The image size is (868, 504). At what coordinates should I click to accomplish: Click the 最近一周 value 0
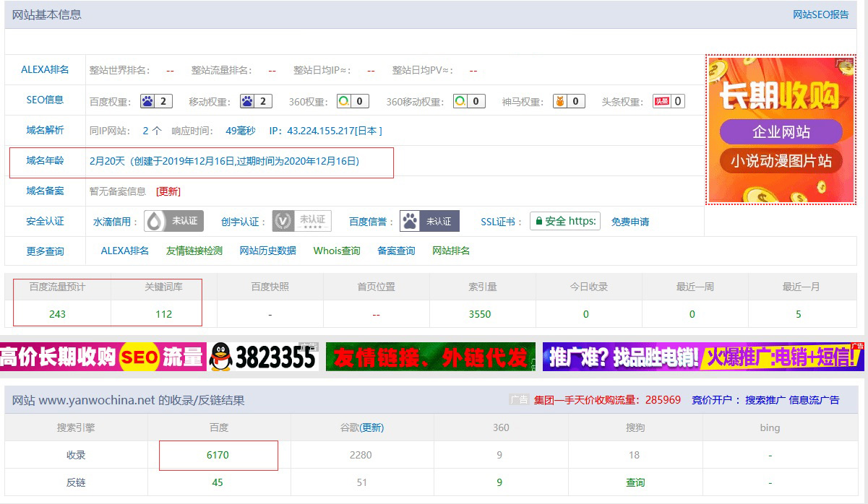point(692,314)
